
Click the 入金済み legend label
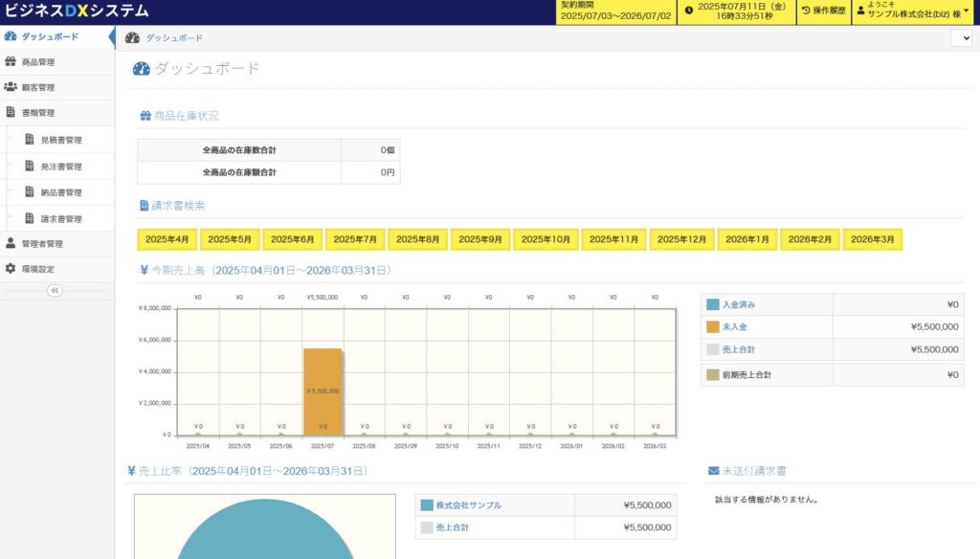coord(739,304)
